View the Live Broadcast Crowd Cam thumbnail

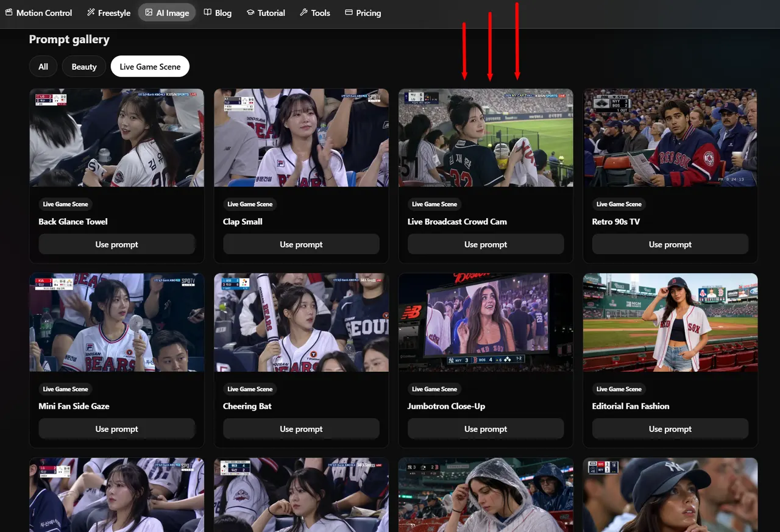point(486,138)
